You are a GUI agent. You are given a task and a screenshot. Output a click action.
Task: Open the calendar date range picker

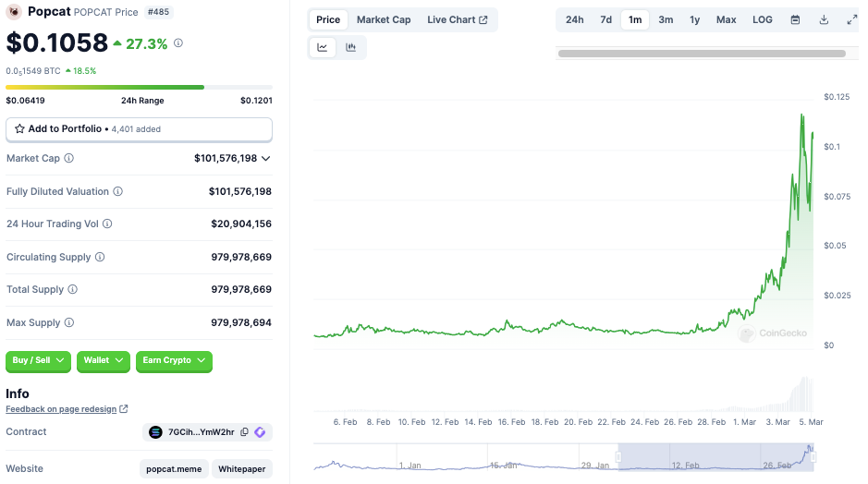(796, 20)
